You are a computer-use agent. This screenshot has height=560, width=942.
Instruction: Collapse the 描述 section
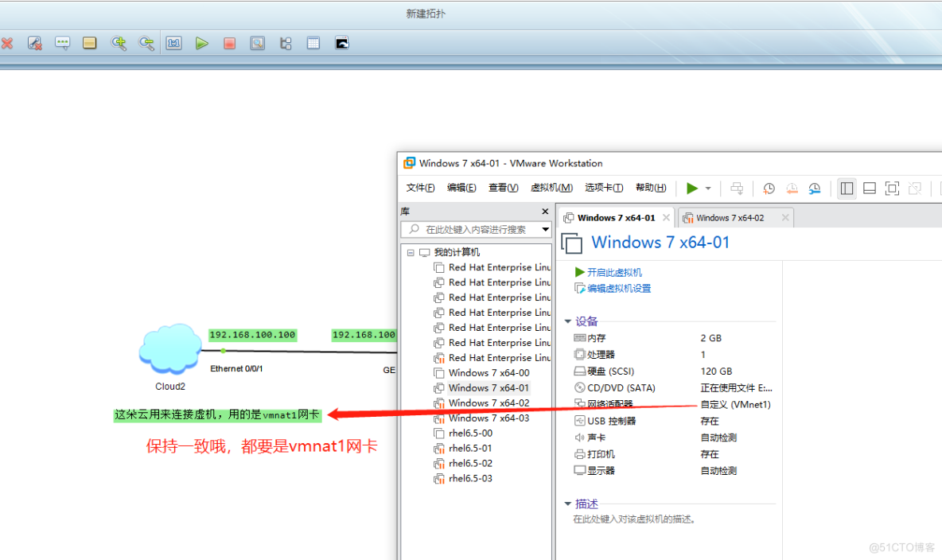568,504
